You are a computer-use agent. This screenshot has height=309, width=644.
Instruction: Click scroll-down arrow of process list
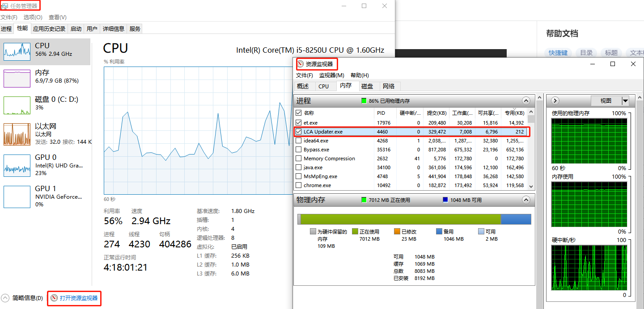click(531, 186)
